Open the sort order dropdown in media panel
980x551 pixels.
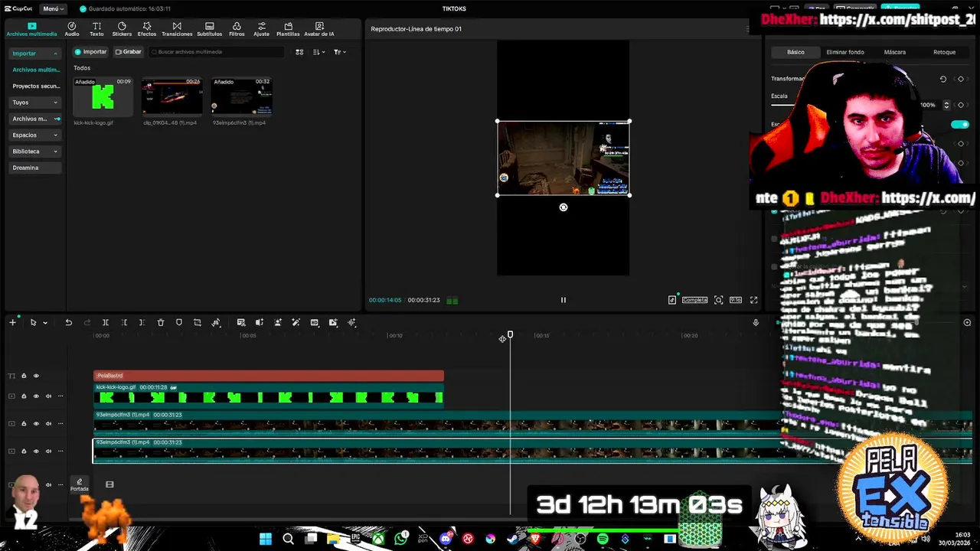(x=319, y=52)
